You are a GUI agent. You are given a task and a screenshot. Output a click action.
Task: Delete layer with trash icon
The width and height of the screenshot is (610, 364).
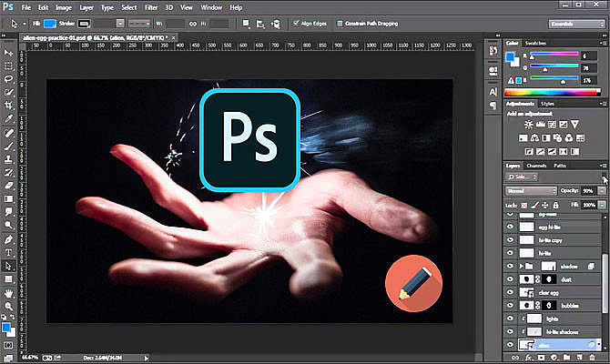pyautogui.click(x=592, y=357)
